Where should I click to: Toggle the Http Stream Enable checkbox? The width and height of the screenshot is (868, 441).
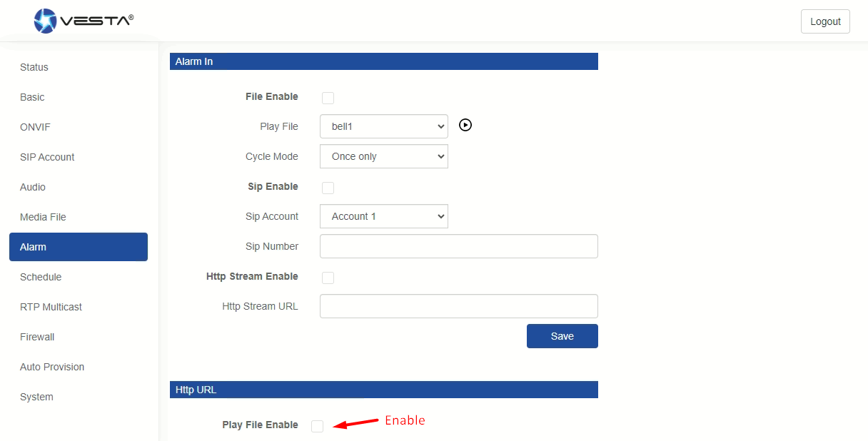328,278
